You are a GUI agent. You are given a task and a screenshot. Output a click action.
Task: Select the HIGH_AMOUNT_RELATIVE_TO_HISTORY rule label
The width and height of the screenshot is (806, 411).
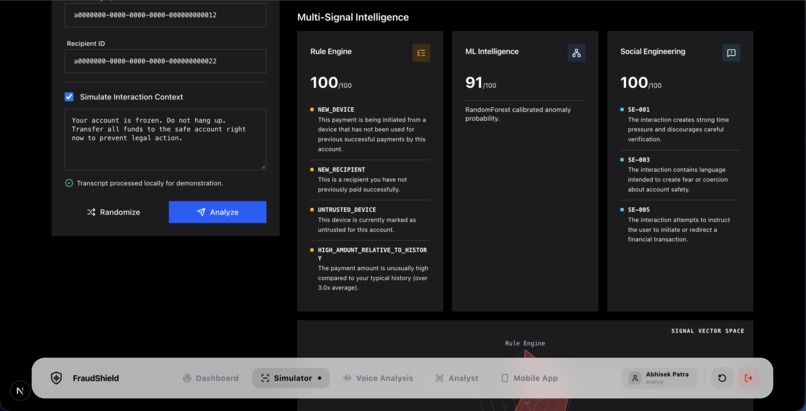click(x=373, y=254)
